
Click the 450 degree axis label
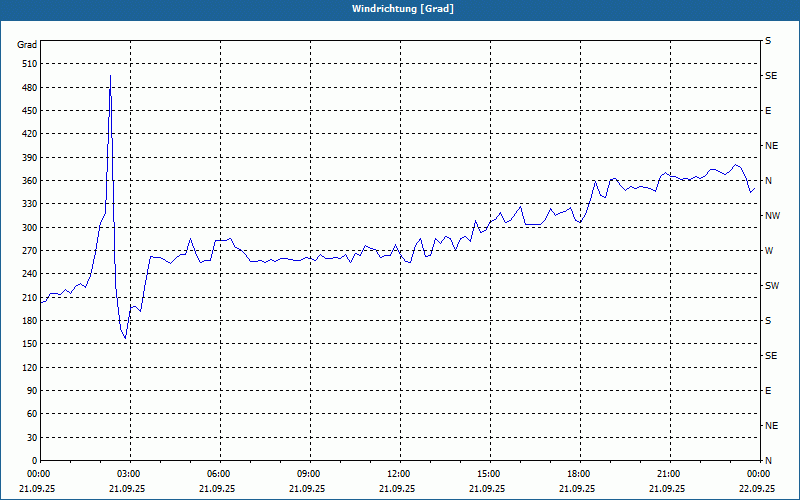click(x=30, y=111)
